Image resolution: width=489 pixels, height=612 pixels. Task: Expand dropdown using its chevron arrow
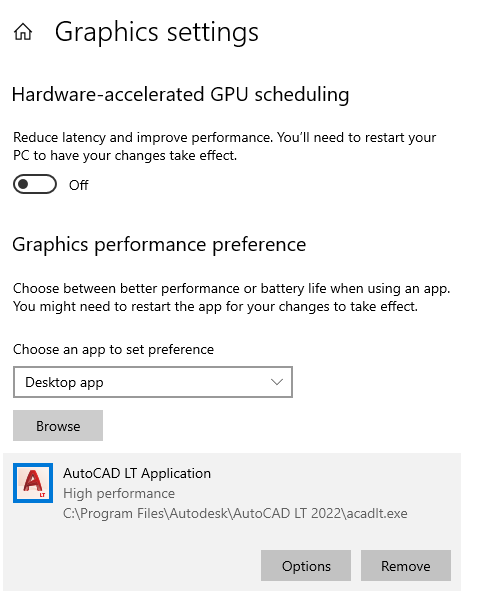coord(277,382)
